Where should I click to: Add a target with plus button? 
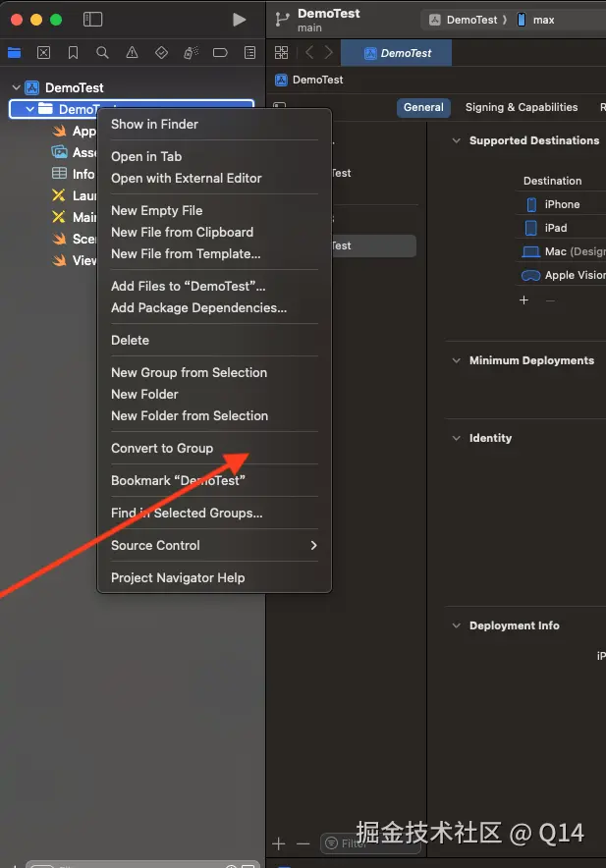[279, 843]
